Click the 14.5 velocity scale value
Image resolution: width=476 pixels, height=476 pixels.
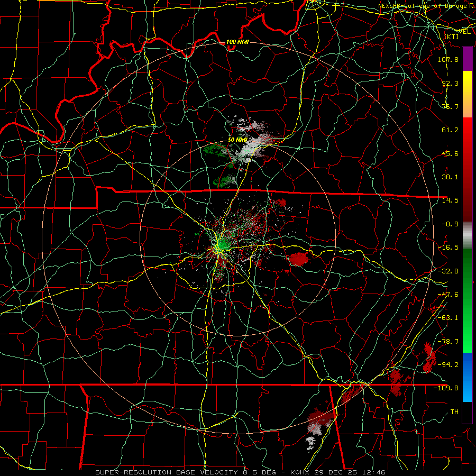click(450, 200)
